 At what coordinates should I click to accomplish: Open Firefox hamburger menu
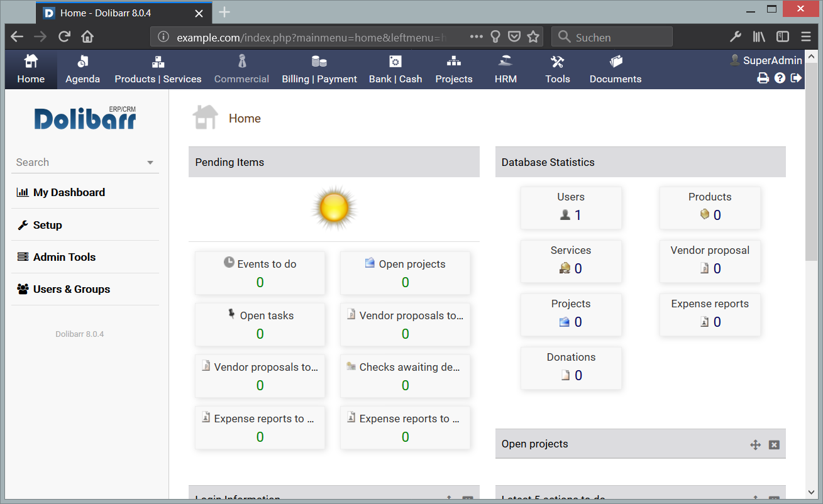[806, 36]
